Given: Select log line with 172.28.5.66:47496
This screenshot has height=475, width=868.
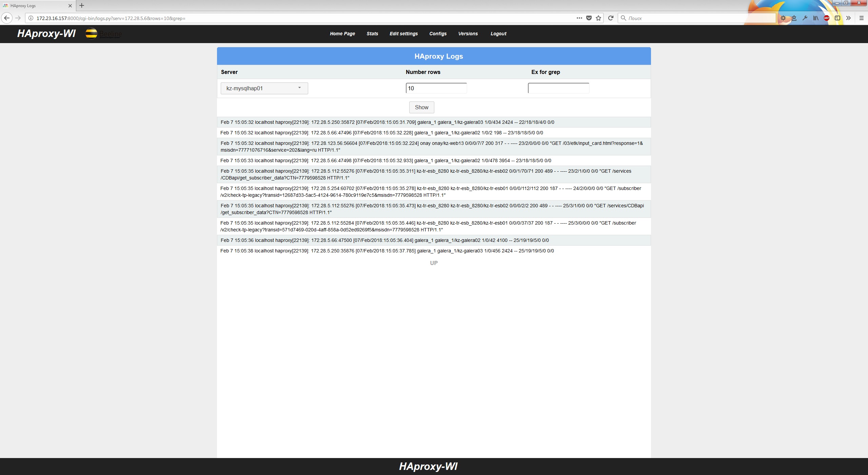Looking at the screenshot, I should point(434,133).
